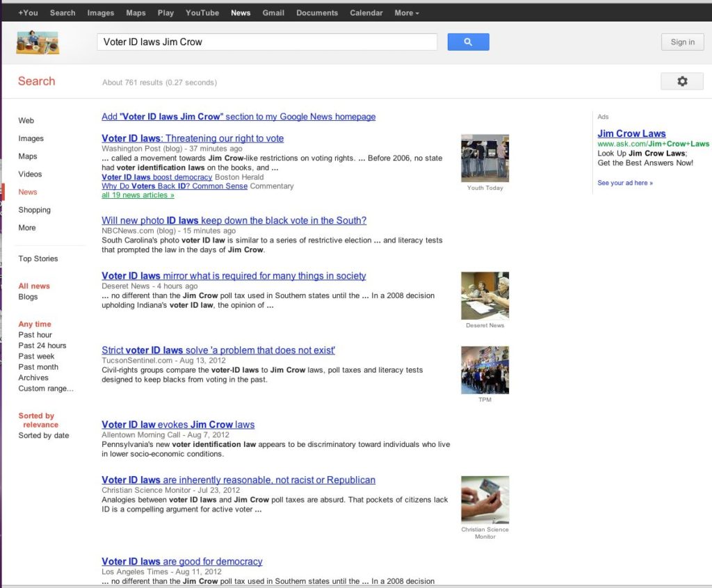Screen dimensions: 712x588
Task: Open Maps in the top black bar
Action: (136, 13)
